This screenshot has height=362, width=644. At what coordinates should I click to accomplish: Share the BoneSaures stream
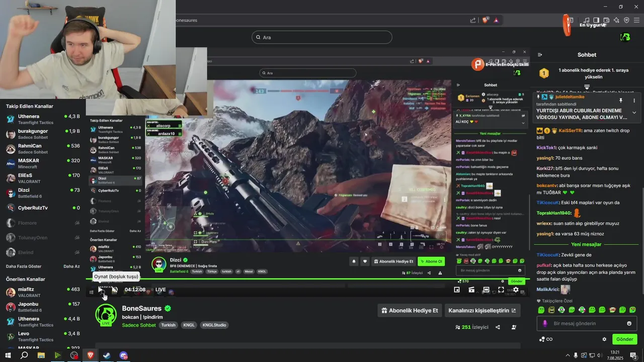498,327
